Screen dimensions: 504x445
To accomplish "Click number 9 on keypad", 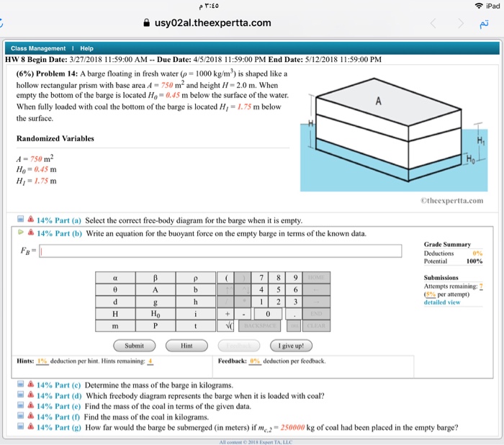I will tap(295, 278).
